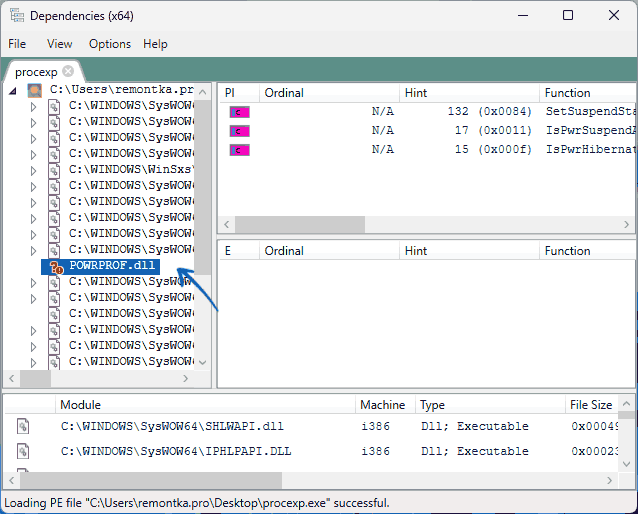Select the IsPwrHibernat function import row
638x514 pixels.
pyautogui.click(x=427, y=150)
